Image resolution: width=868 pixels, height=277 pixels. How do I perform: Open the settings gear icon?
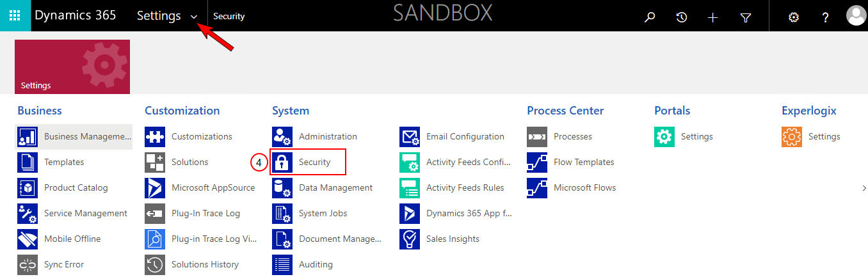tap(794, 17)
